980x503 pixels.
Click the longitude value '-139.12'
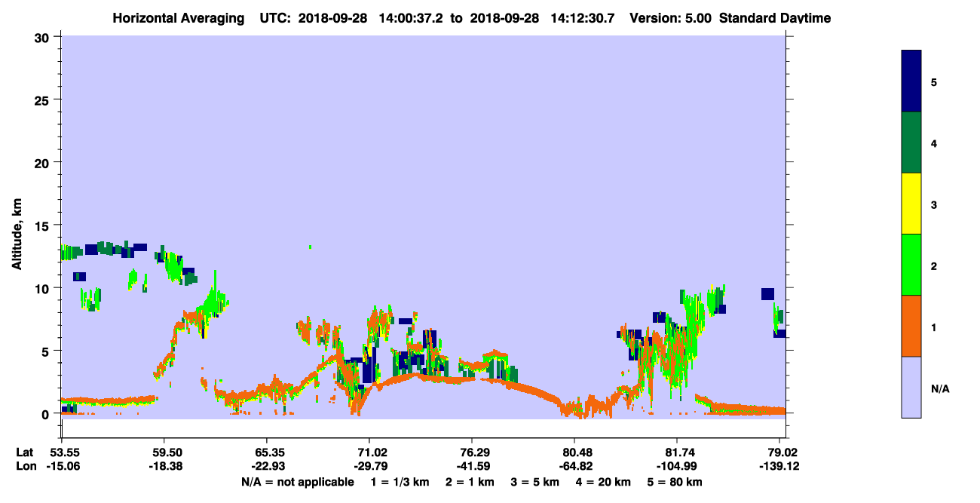pos(779,466)
